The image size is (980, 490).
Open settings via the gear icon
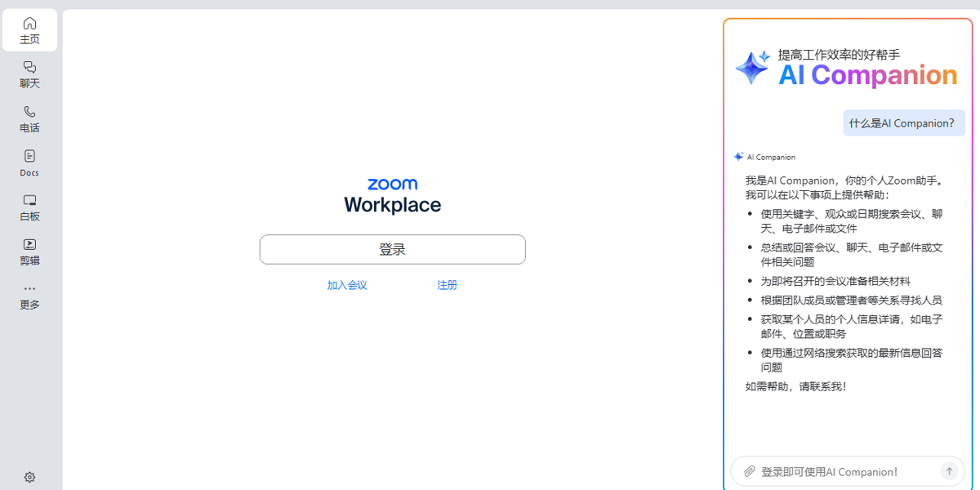coord(29,477)
